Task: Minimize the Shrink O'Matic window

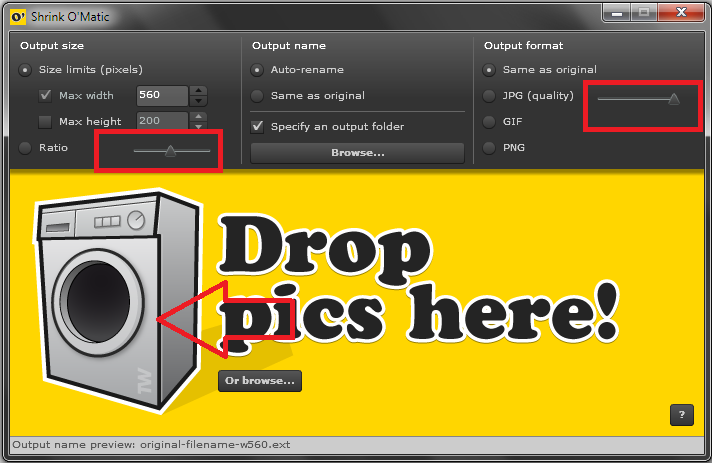Action: coord(617,13)
